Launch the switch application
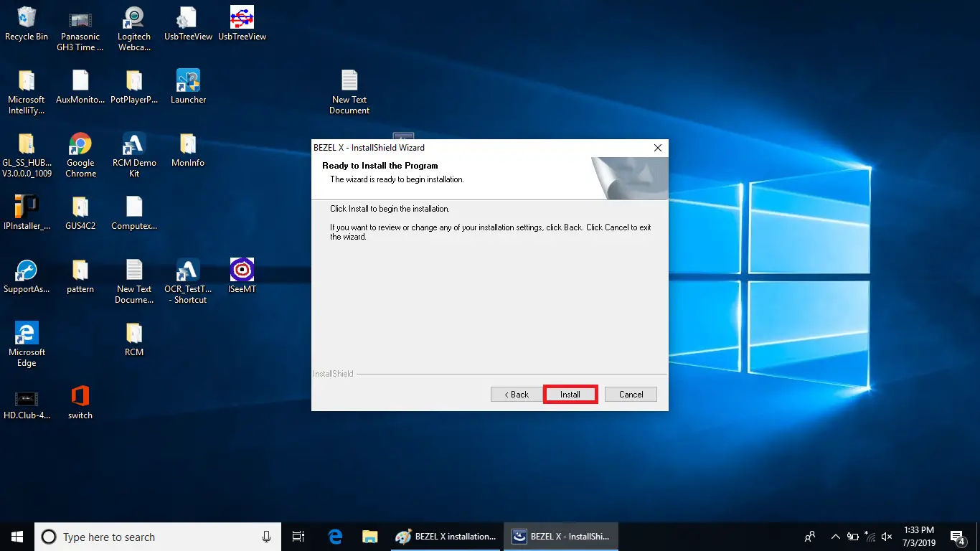Viewport: 980px width, 551px height. coord(80,397)
